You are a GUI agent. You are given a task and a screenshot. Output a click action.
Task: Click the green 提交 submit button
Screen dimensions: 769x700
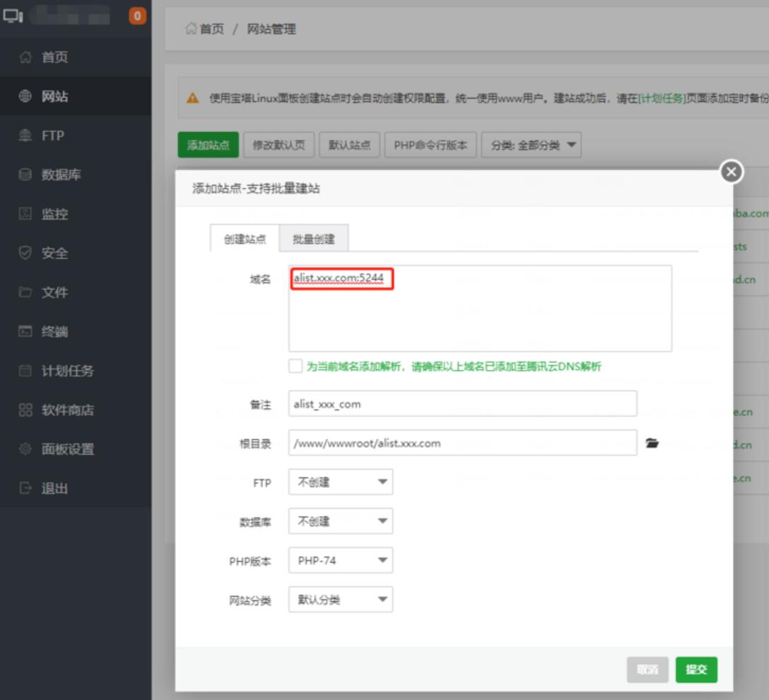coord(696,670)
